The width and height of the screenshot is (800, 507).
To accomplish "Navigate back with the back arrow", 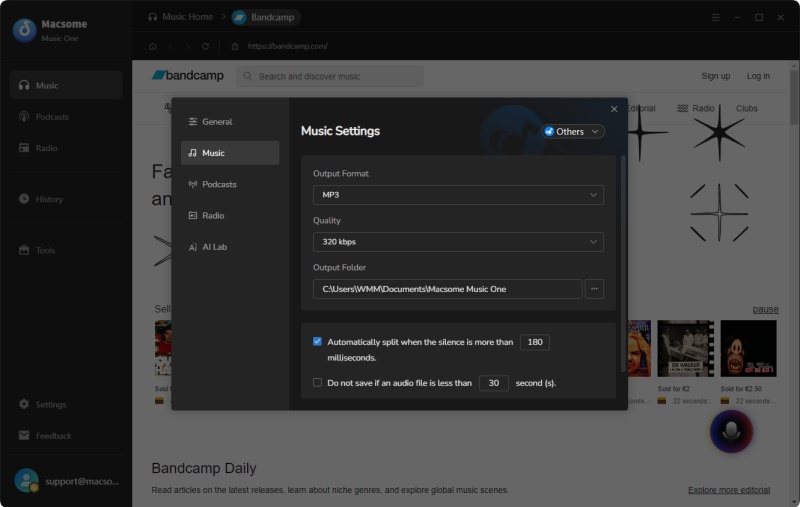I will (x=170, y=46).
